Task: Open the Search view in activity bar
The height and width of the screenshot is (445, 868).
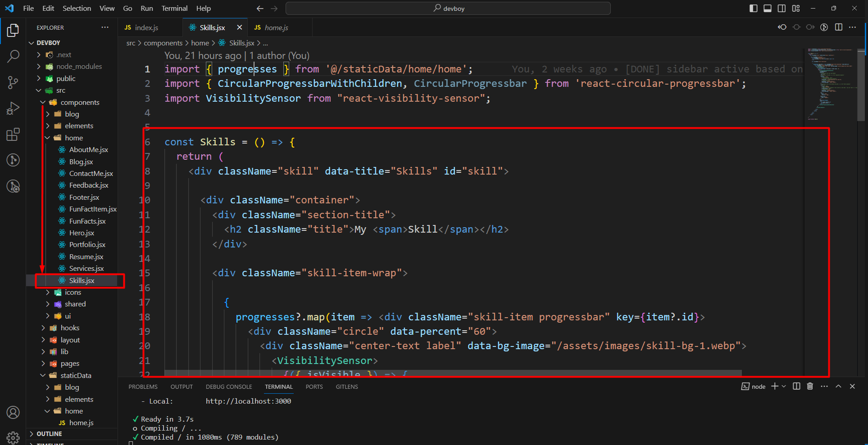Action: [13, 56]
